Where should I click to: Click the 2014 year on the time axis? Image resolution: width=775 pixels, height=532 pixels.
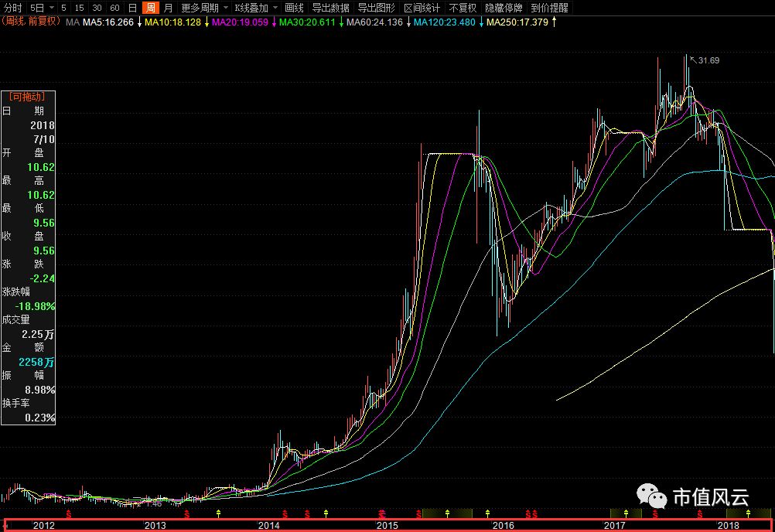pyautogui.click(x=268, y=526)
